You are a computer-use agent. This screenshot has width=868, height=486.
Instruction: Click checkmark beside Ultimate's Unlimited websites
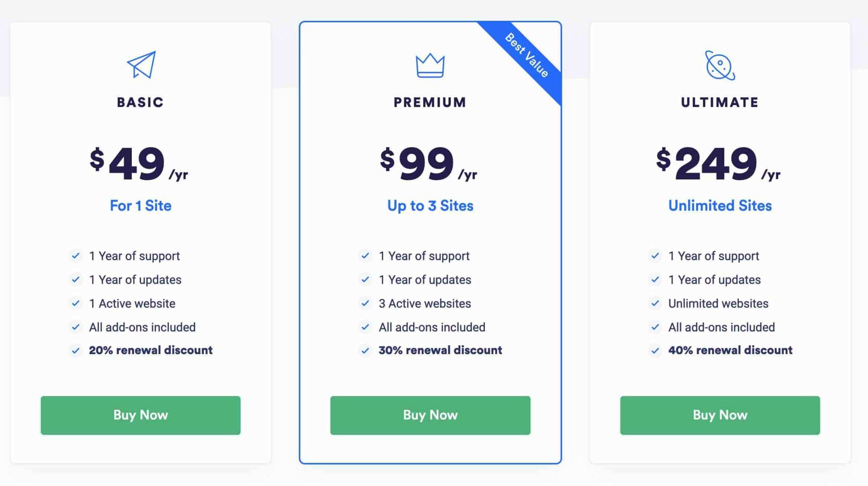655,304
